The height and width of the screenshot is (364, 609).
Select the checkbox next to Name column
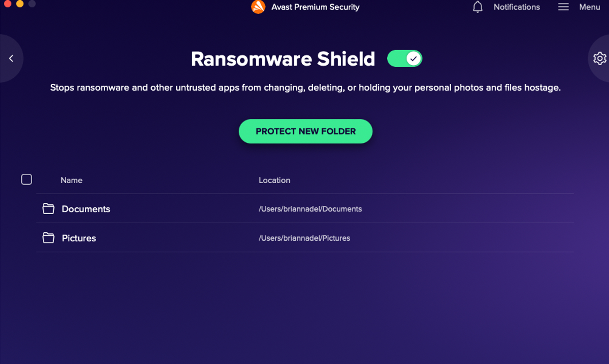tap(26, 179)
